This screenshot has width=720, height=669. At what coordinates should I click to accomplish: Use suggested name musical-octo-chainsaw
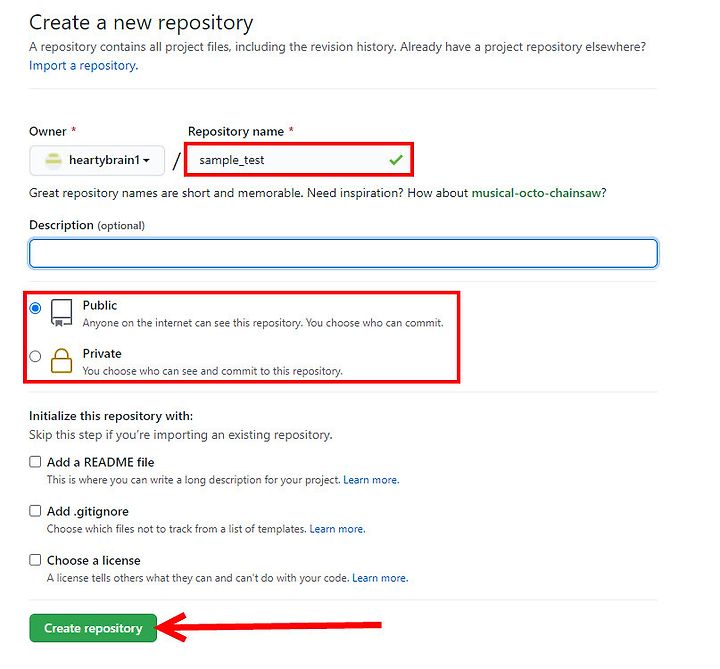[536, 193]
